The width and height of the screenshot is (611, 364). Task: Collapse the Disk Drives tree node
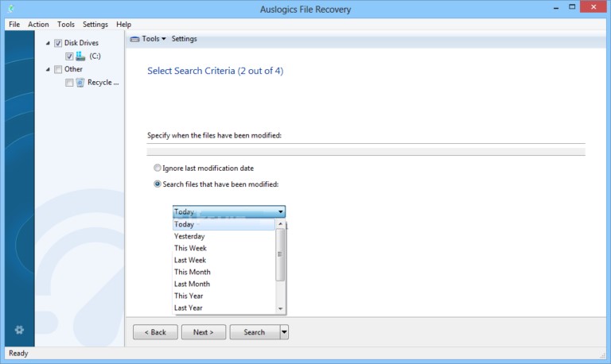pos(48,43)
